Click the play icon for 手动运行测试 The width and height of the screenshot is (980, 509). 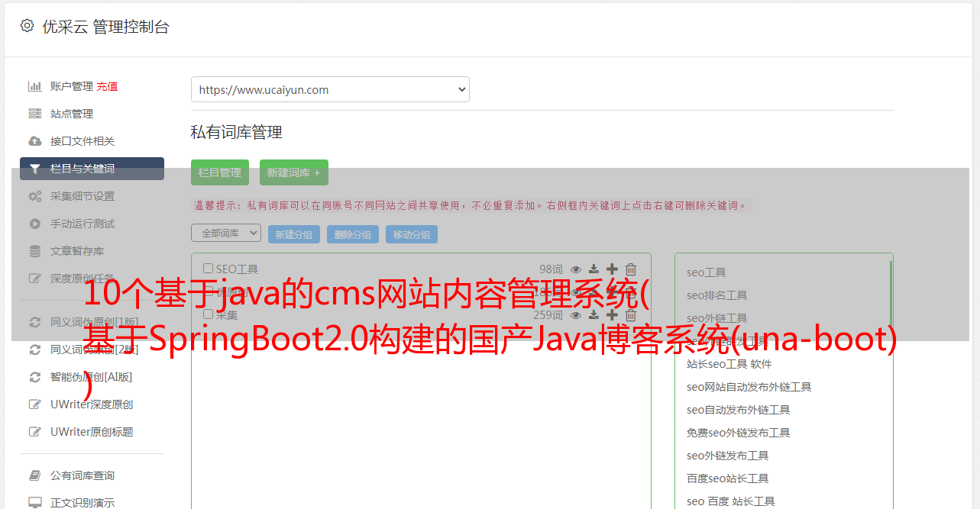pyautogui.click(x=35, y=224)
